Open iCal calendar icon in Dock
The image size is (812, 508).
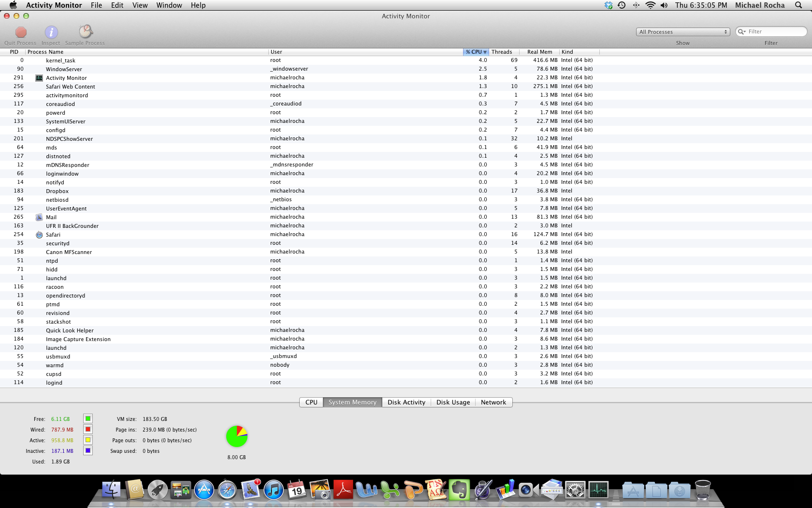[297, 490]
